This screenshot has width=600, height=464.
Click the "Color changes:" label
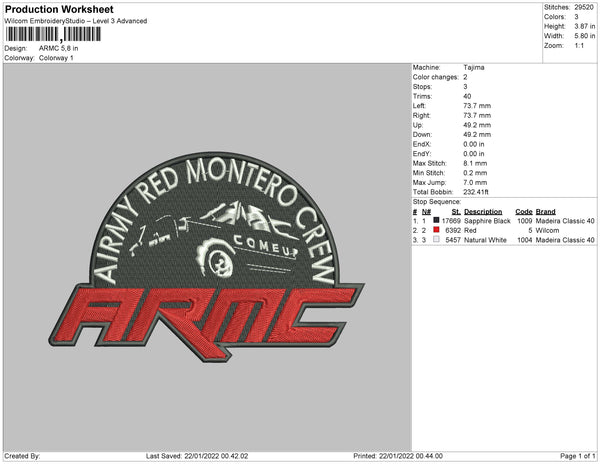(x=435, y=77)
